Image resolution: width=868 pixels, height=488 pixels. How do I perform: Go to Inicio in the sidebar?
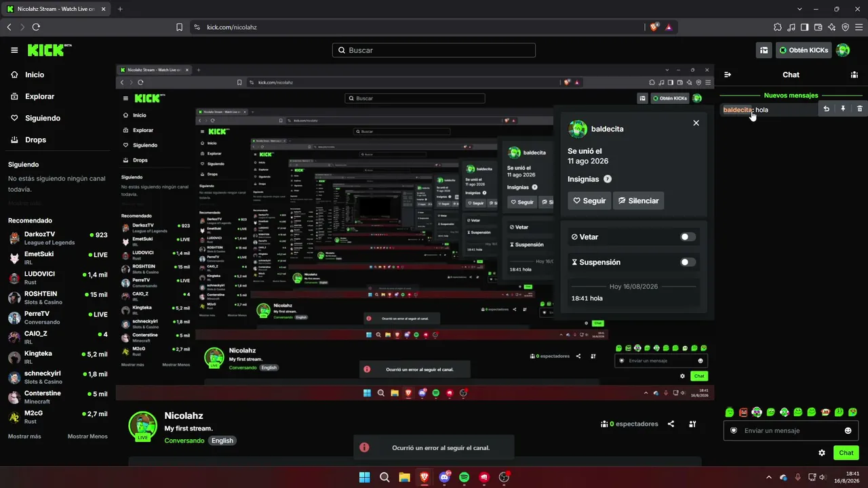[58, 75]
